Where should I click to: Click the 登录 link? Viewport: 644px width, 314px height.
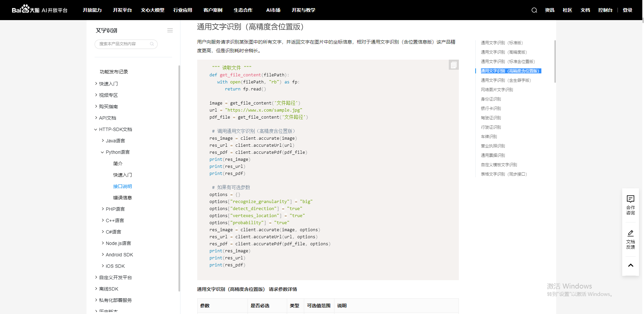627,10
